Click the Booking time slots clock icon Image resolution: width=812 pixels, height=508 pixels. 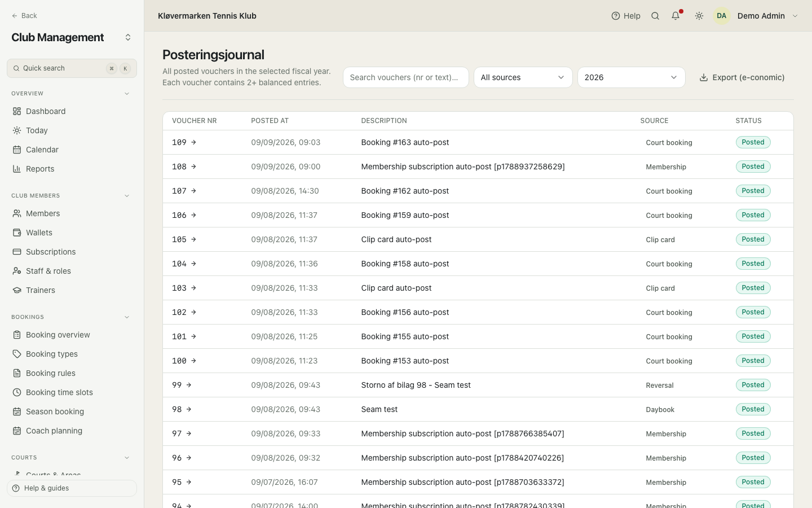pyautogui.click(x=17, y=392)
